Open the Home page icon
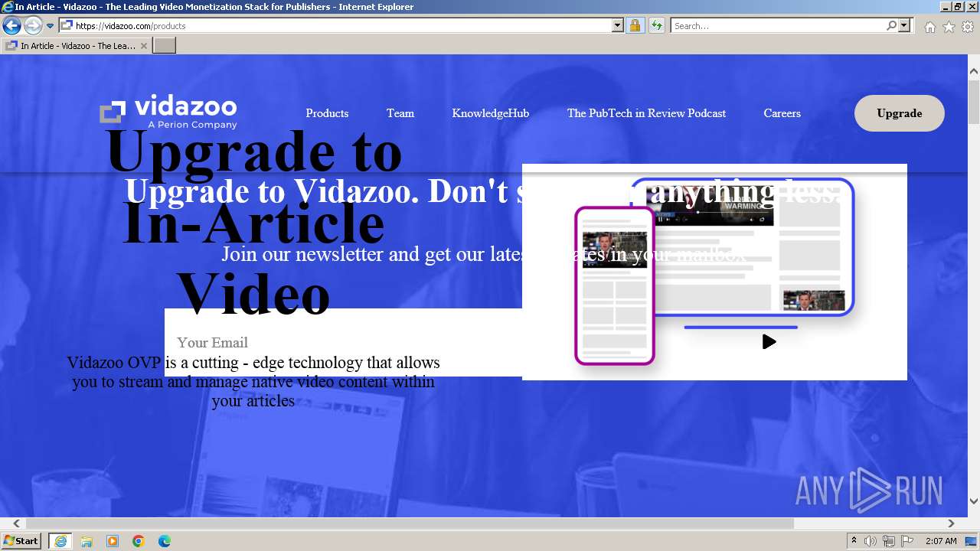The height and width of the screenshot is (551, 980). click(929, 27)
